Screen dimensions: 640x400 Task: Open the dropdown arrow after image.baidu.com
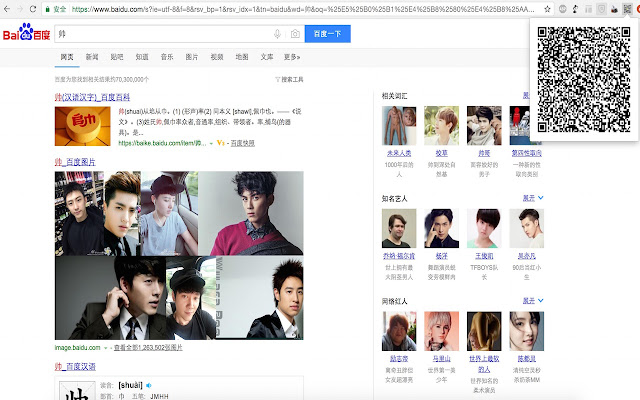pyautogui.click(x=105, y=348)
